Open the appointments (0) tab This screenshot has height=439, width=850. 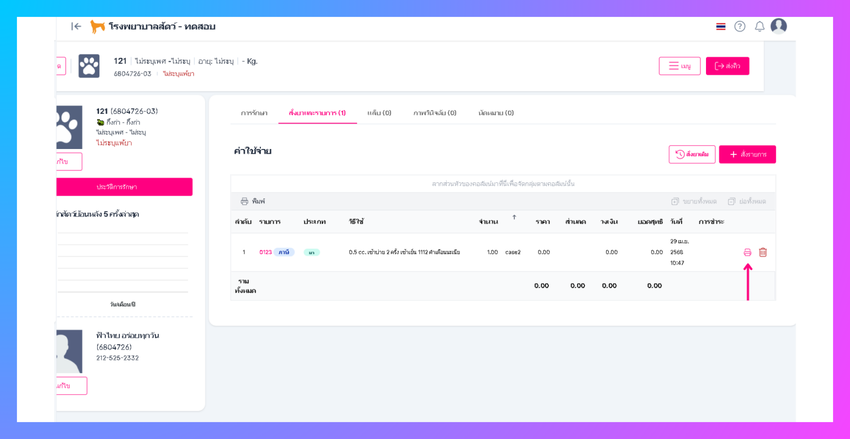tap(496, 113)
